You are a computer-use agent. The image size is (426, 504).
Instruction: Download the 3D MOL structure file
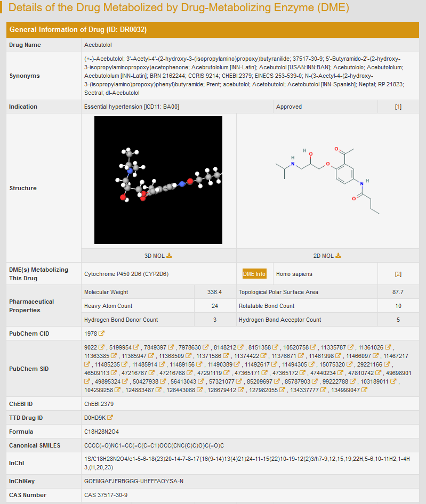[170, 256]
